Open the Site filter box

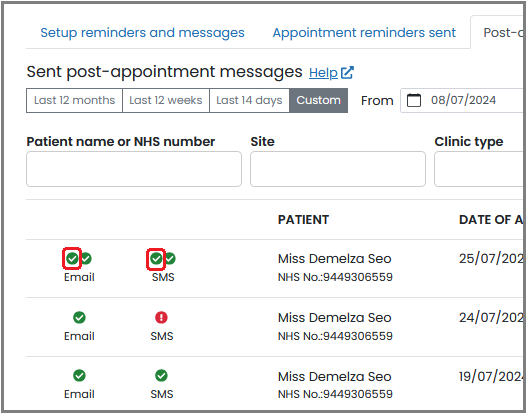pos(338,169)
